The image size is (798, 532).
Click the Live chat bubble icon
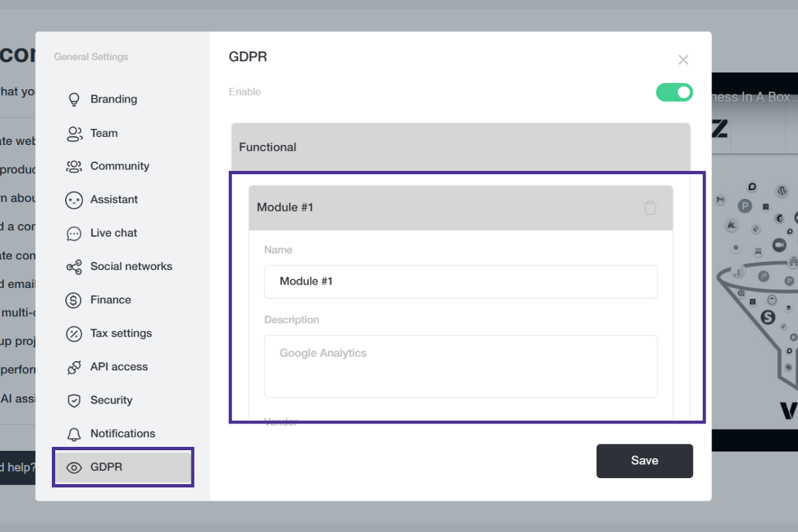pyautogui.click(x=74, y=233)
